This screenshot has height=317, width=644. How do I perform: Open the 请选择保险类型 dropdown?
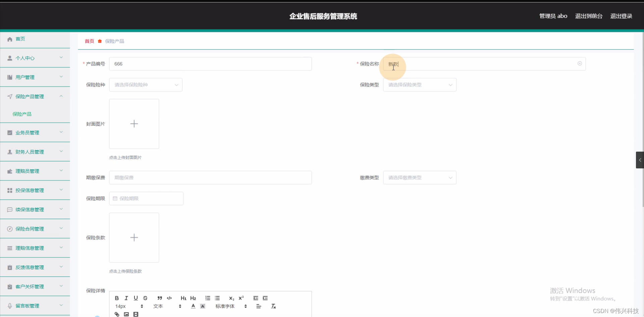[x=419, y=85]
